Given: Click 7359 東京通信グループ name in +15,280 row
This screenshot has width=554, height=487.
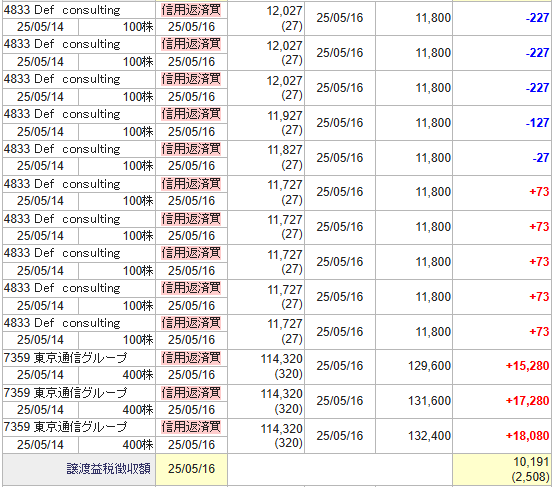Looking at the screenshot, I should (x=65, y=358).
